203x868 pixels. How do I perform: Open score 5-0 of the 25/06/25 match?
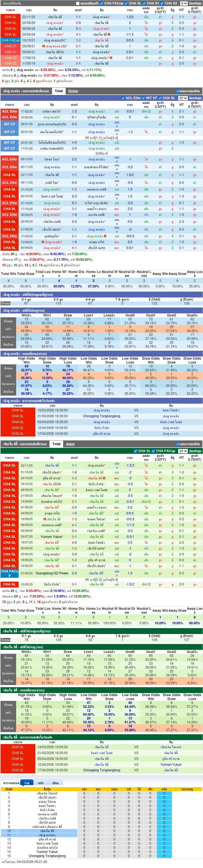(78, 23)
